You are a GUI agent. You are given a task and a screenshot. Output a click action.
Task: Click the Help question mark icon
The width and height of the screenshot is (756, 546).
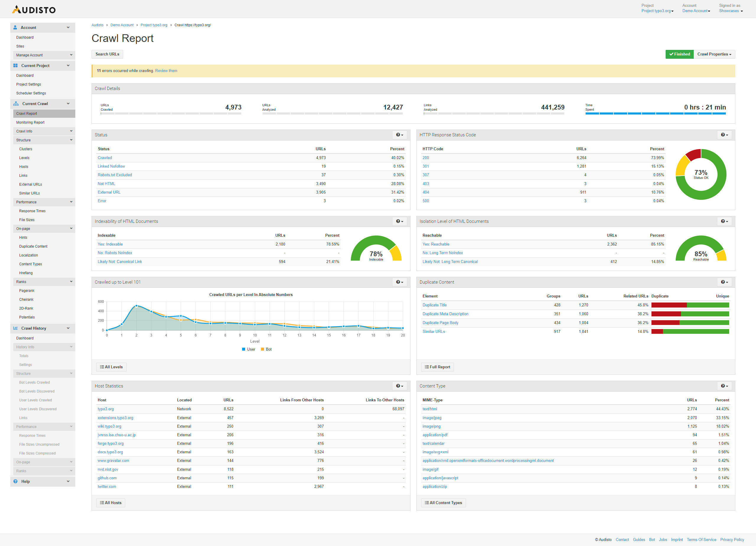(15, 481)
